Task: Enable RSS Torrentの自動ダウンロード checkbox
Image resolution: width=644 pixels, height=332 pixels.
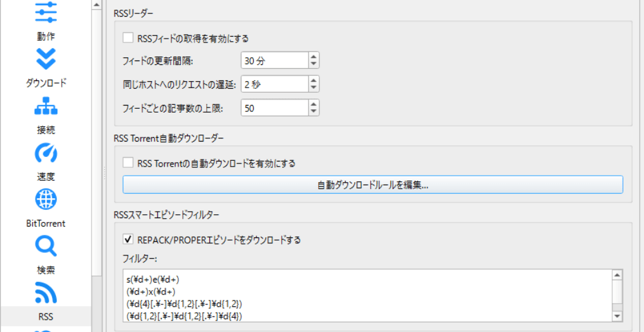Action: [x=128, y=163]
